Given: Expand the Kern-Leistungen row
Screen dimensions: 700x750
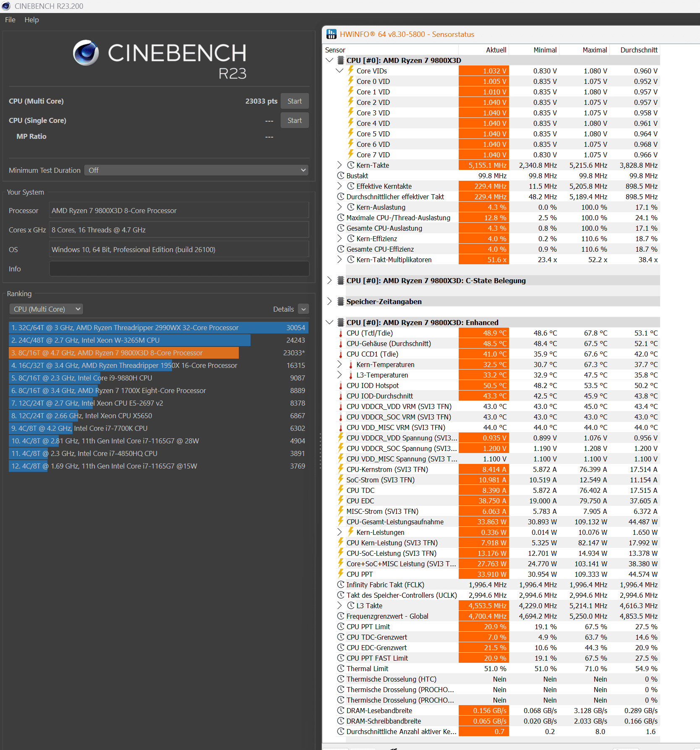Looking at the screenshot, I should click(x=340, y=532).
